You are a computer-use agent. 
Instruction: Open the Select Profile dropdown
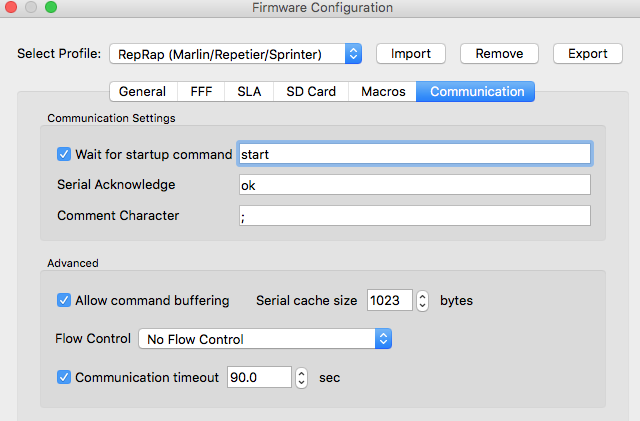(x=236, y=54)
